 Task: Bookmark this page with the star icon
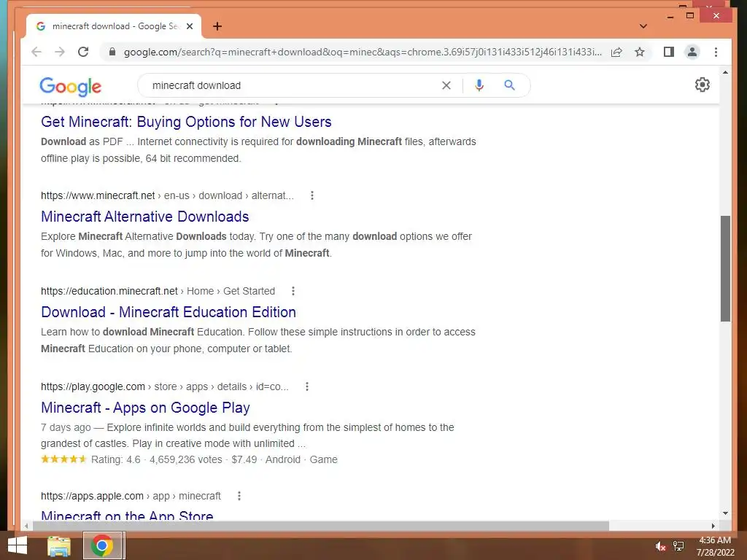click(x=640, y=52)
